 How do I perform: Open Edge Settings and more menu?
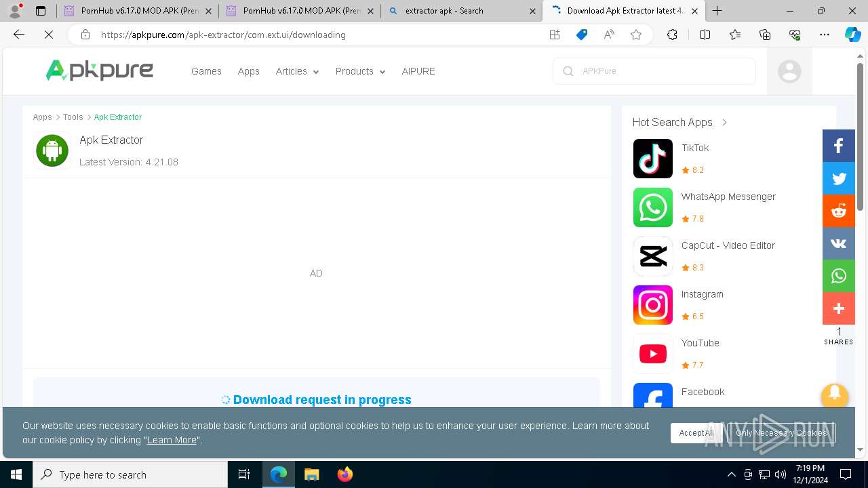825,35
